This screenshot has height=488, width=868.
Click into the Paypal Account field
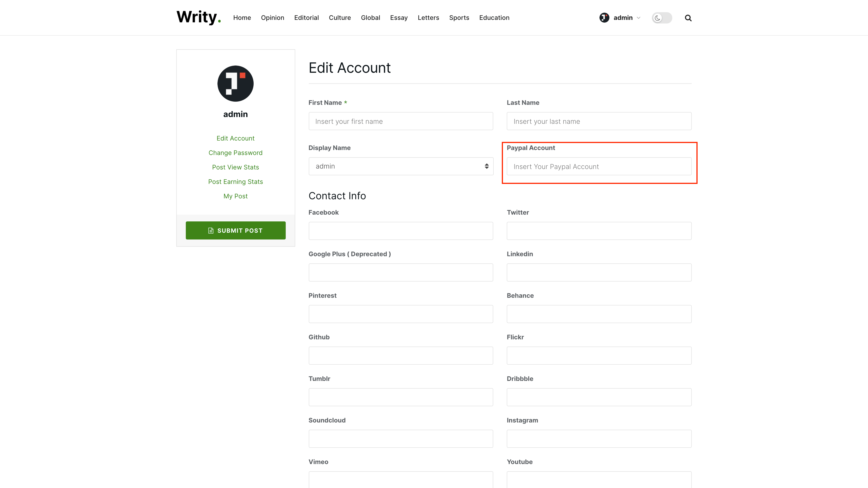click(x=599, y=166)
